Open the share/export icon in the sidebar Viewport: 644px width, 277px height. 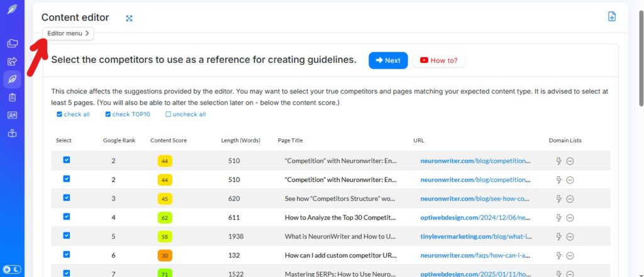coord(13,62)
